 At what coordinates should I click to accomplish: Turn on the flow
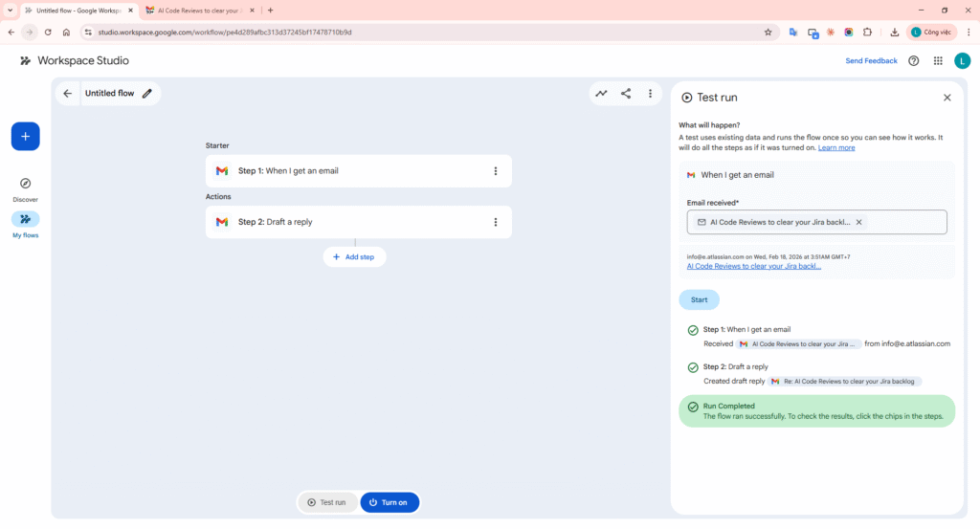pos(389,502)
